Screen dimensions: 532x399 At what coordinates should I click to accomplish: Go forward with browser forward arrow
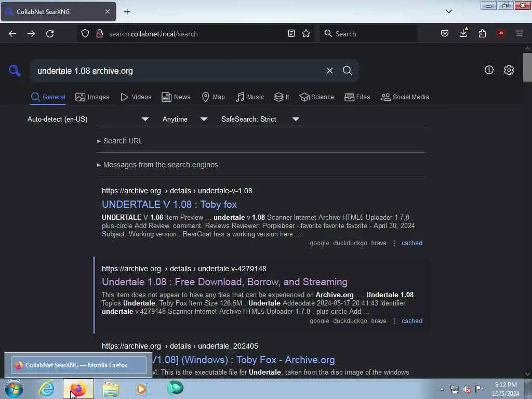coord(31,34)
